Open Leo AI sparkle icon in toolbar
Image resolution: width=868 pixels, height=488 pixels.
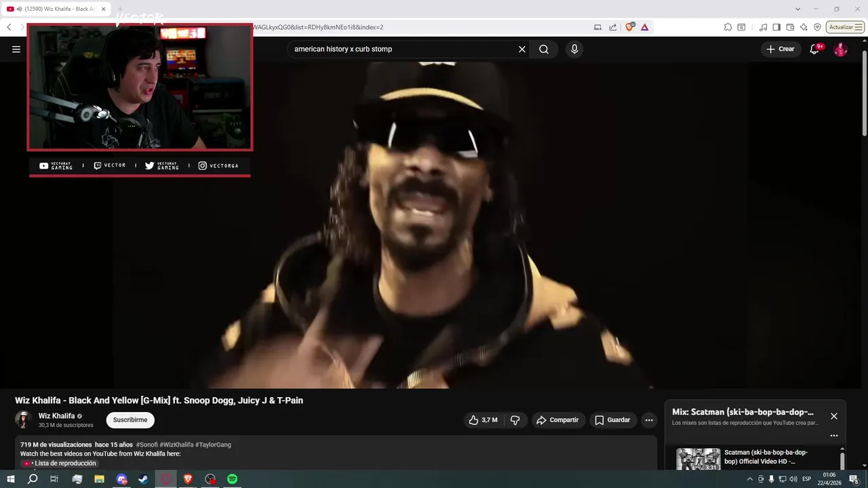coord(804,27)
